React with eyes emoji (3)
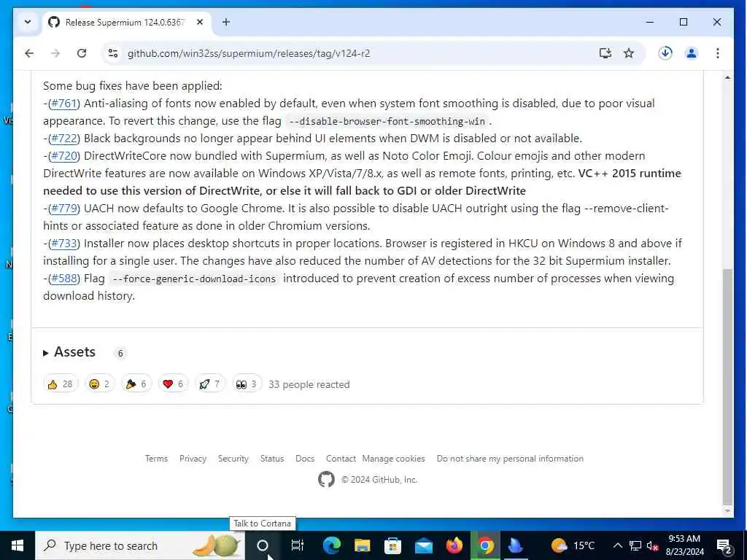747x560 pixels. pyautogui.click(x=247, y=384)
